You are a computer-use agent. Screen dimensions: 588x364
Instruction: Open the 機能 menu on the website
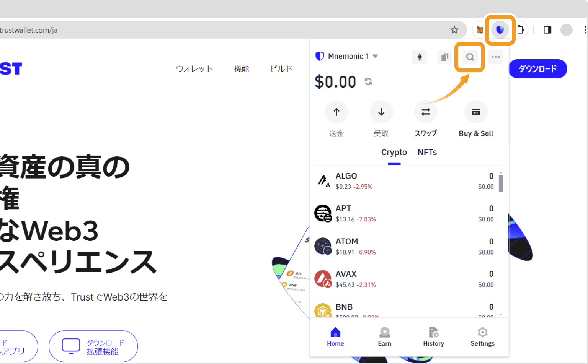pos(242,69)
